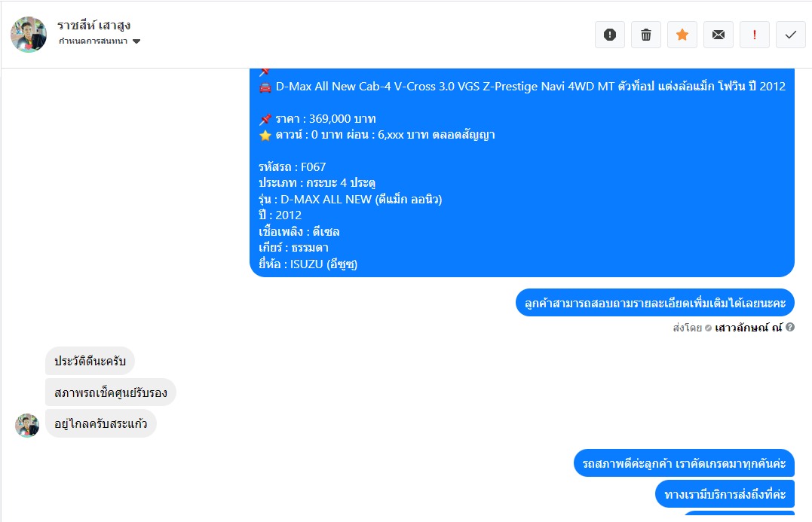This screenshot has width=812, height=522.
Task: Click the yellow star emoji beside ดาวน์
Action: (265, 136)
